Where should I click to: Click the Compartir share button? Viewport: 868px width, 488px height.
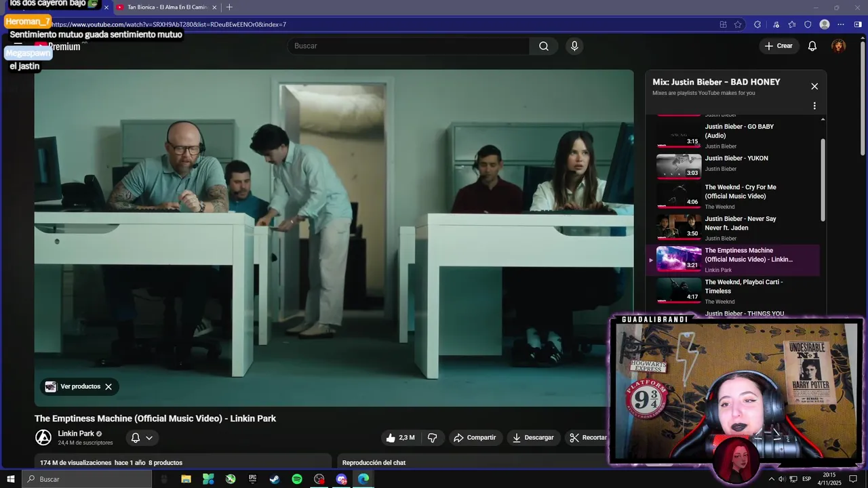[x=475, y=438]
